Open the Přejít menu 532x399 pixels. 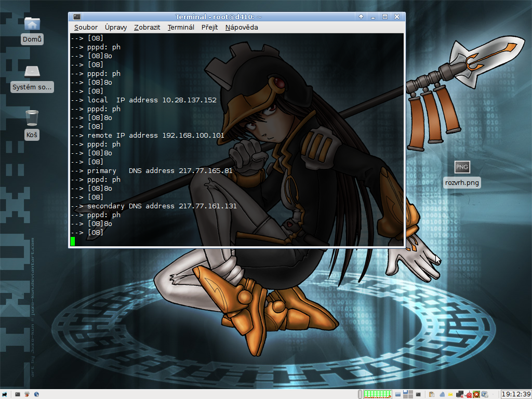210,28
